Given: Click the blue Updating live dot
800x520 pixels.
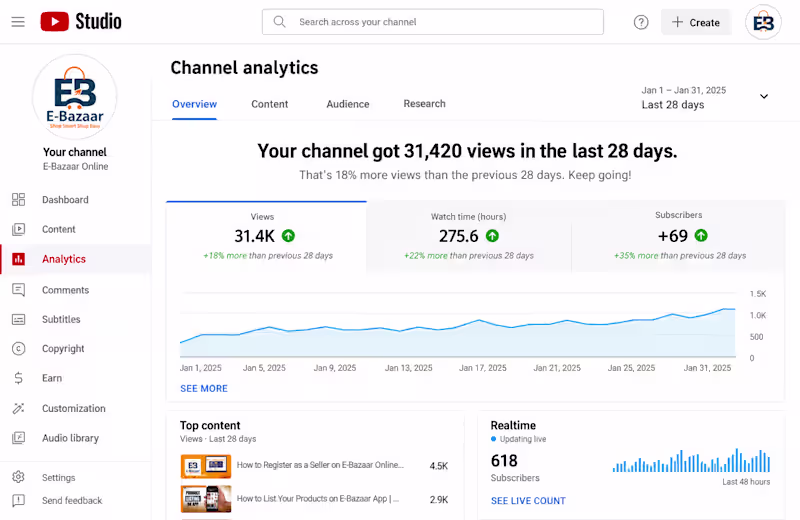Looking at the screenshot, I should coord(493,439).
